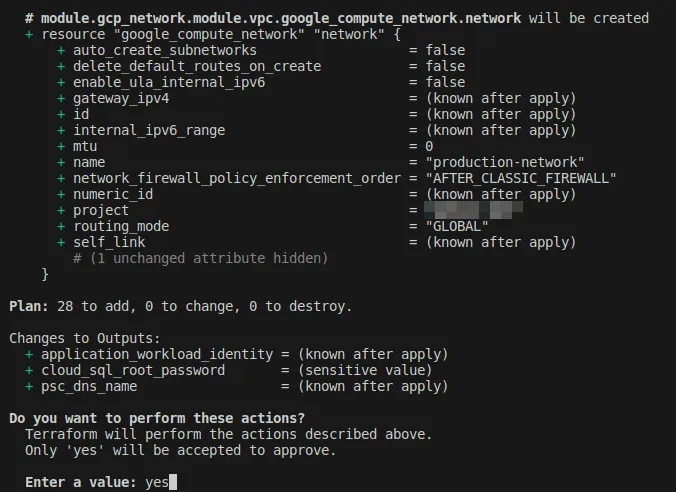
Task: Click the 'yes' input after Enter a value
Action: pyautogui.click(x=156, y=483)
